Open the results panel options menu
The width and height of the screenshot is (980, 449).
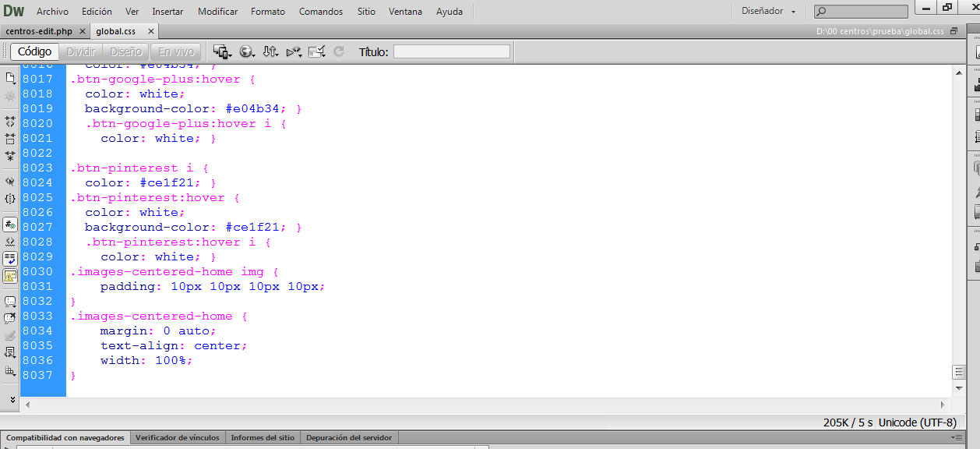[x=956, y=438]
